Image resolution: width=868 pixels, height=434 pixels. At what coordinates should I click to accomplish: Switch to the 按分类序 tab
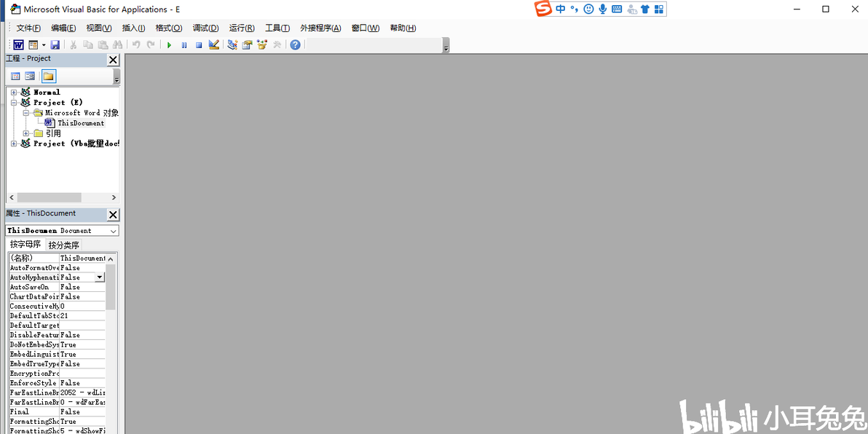pyautogui.click(x=63, y=245)
